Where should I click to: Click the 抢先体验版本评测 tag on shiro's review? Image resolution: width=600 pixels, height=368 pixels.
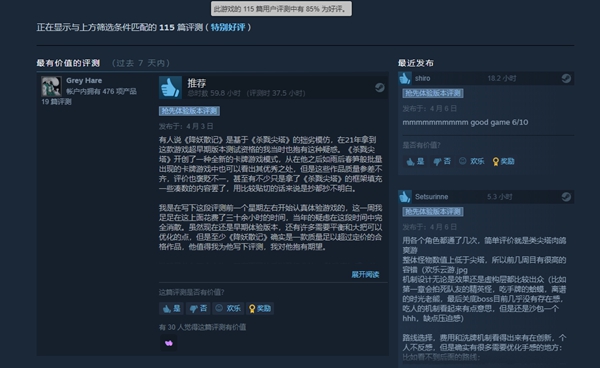(x=433, y=93)
